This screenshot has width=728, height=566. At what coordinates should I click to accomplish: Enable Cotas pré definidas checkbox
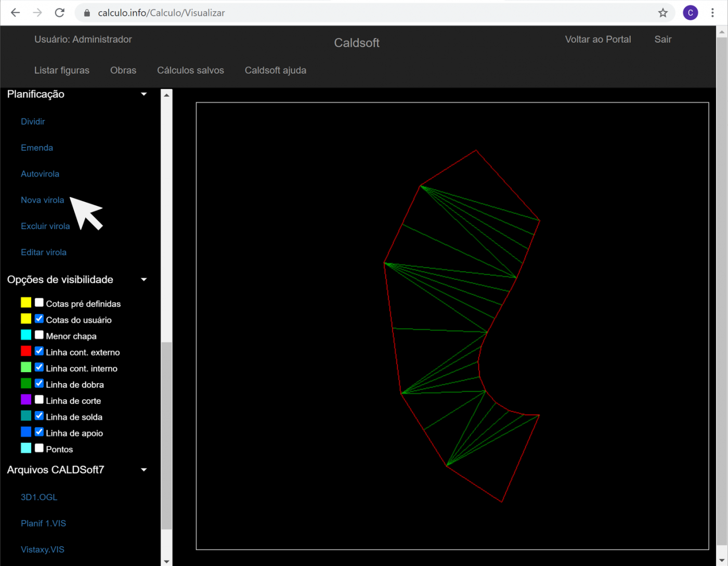39,302
